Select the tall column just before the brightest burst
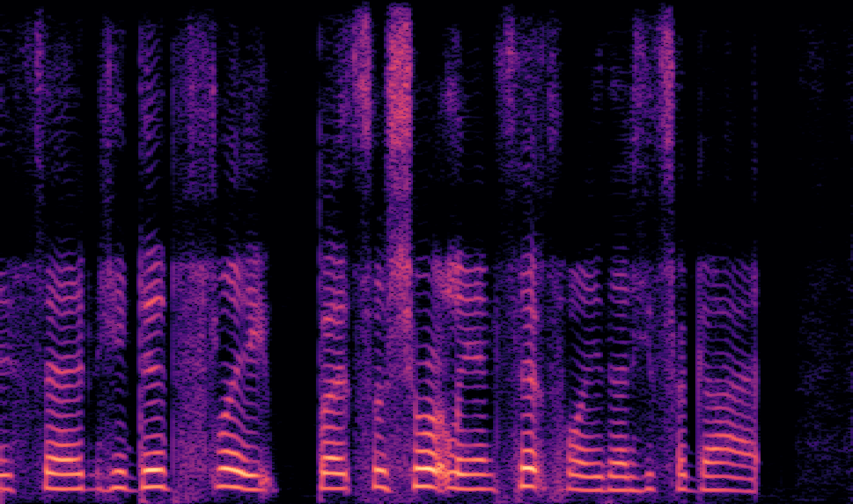Viewport: 853px width, 504px height. 363,97
